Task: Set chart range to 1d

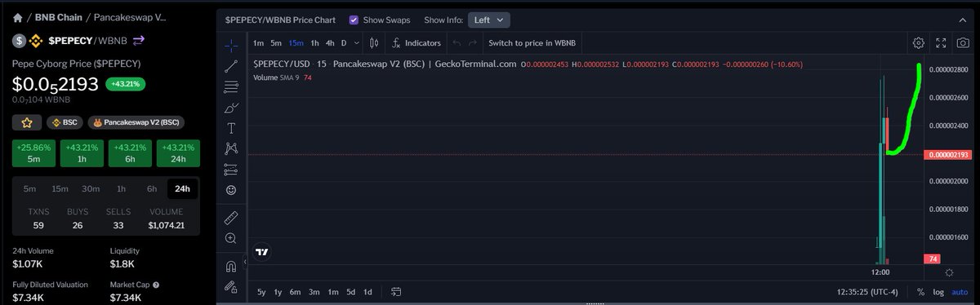Action: [x=367, y=292]
